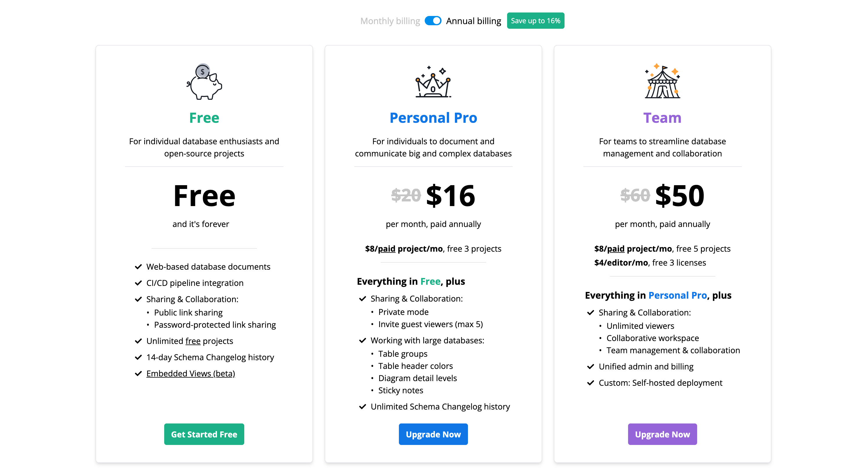Image resolution: width=868 pixels, height=476 pixels.
Task: Click the blue Upgrade Now button
Action: [x=433, y=434]
